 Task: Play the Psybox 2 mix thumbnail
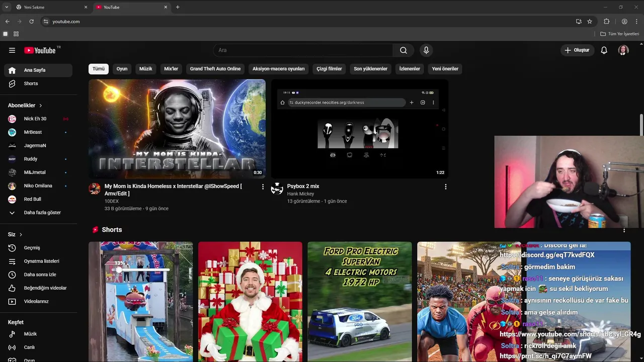tap(359, 129)
